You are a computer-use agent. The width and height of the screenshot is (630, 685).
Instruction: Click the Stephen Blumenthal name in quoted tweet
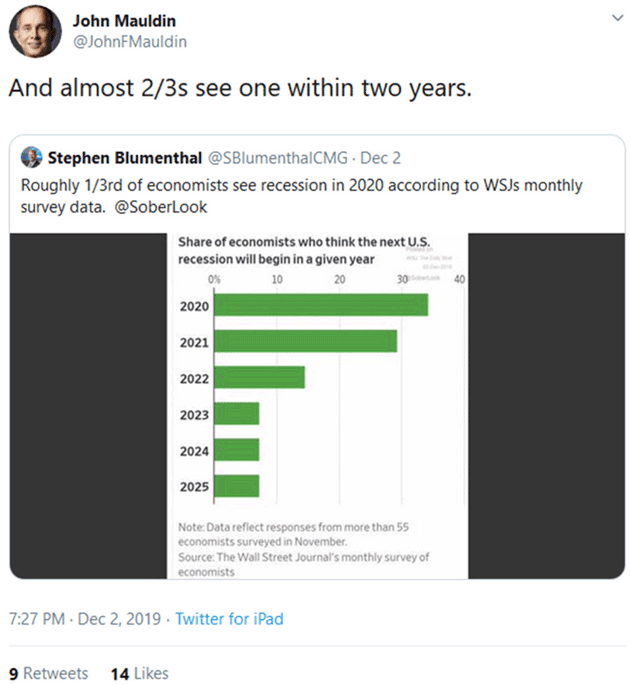point(125,158)
